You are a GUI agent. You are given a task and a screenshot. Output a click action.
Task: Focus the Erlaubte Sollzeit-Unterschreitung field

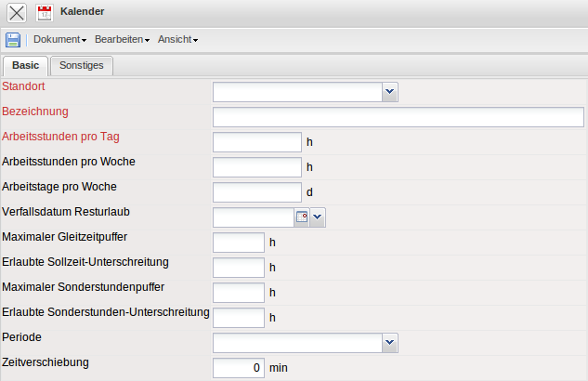(239, 267)
